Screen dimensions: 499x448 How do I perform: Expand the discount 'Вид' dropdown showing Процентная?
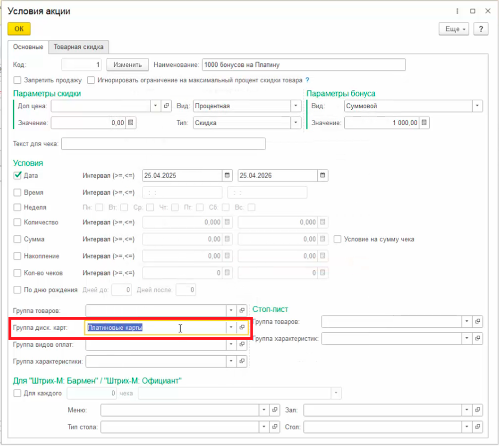[x=296, y=106]
